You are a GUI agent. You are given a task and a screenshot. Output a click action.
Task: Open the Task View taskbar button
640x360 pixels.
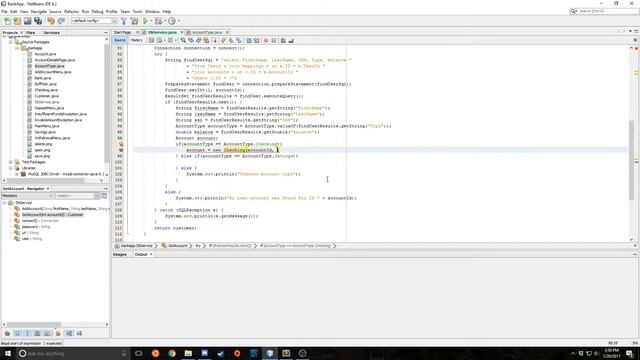point(139,353)
